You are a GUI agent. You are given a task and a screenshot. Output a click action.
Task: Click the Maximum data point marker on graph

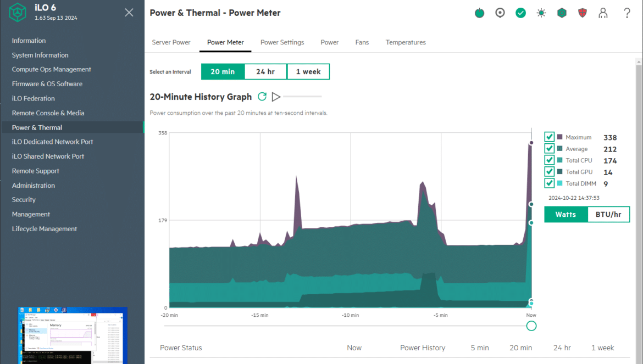click(x=531, y=143)
